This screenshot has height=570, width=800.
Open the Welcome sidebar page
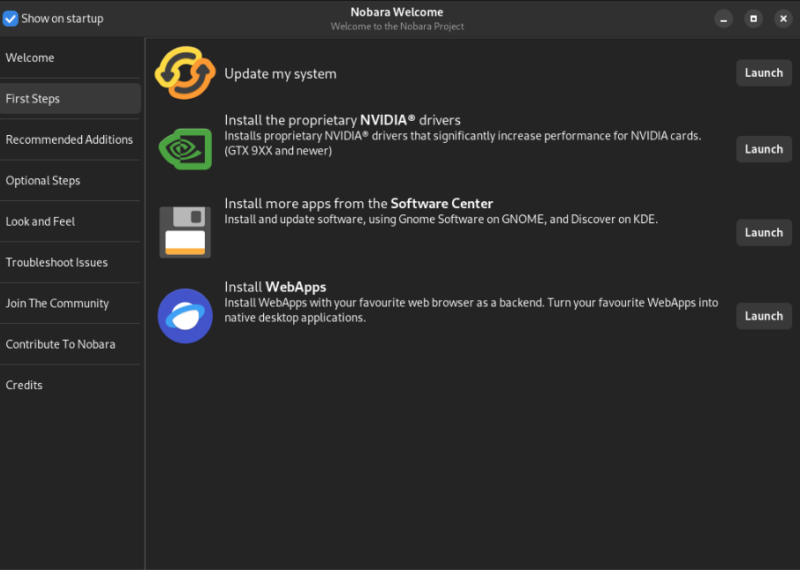coord(70,58)
